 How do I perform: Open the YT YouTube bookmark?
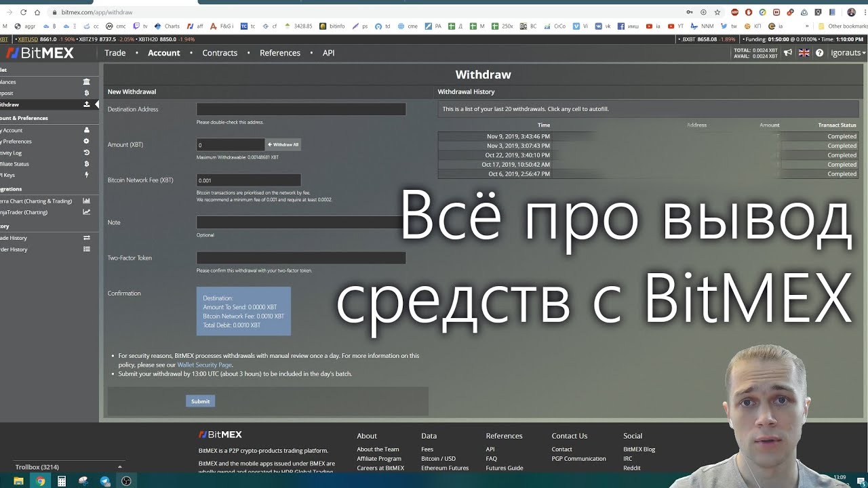point(677,26)
